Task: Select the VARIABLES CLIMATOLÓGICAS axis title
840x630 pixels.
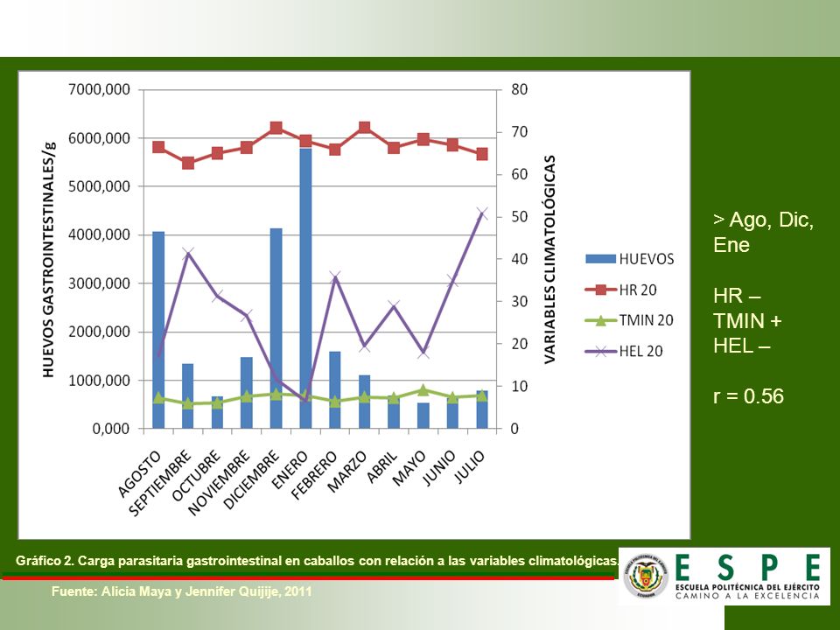Action: pos(549,260)
